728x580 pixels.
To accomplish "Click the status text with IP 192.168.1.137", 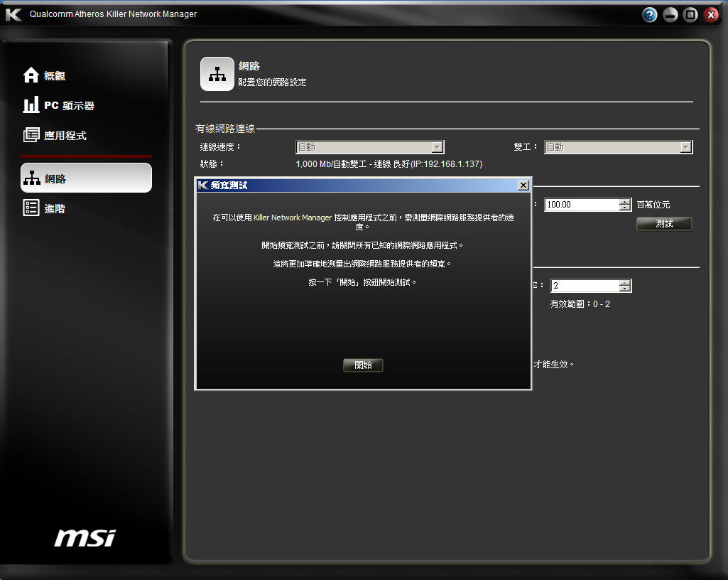I will (389, 164).
